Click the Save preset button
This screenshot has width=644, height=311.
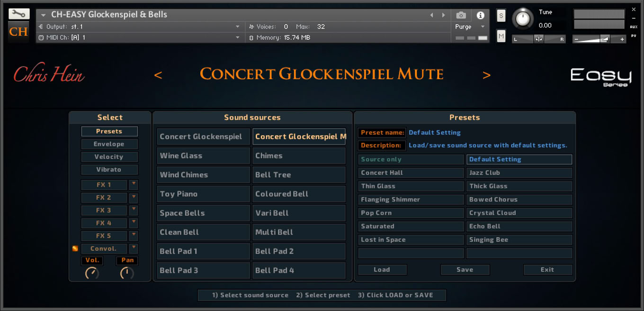pos(465,270)
